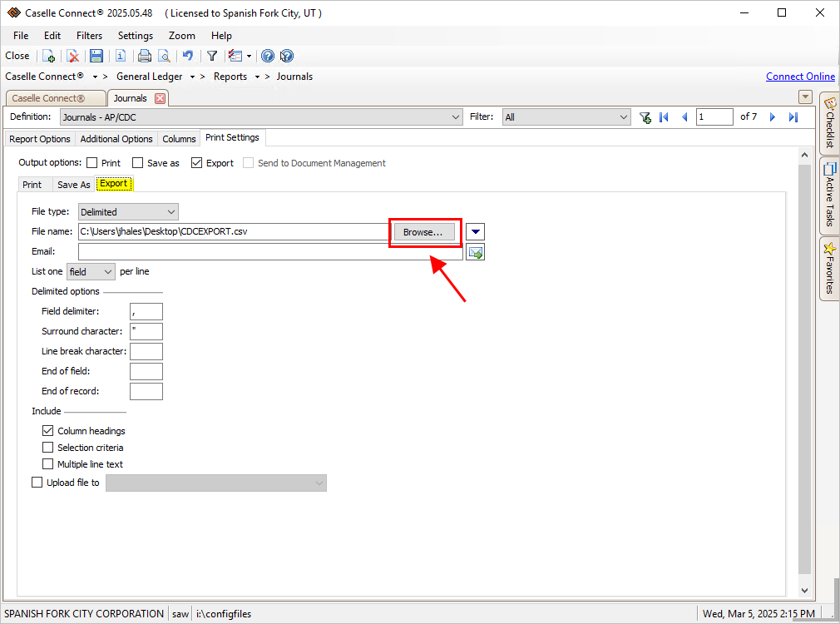Close the Journals tab with red X
840x624 pixels.
tap(160, 98)
